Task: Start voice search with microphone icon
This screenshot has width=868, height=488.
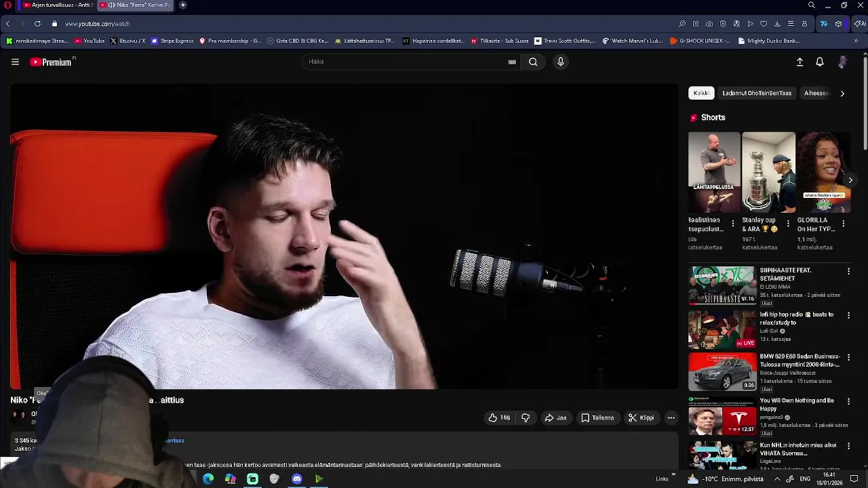Action: pyautogui.click(x=560, y=62)
